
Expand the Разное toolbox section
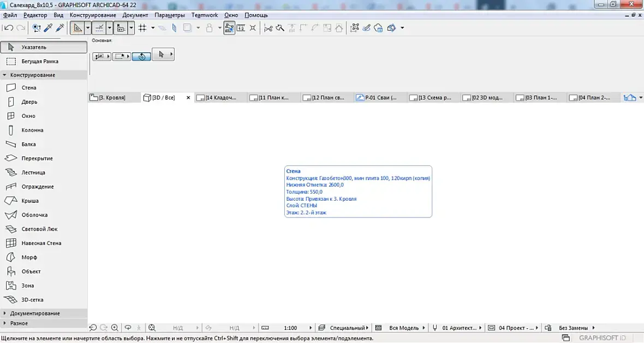[x=44, y=323]
